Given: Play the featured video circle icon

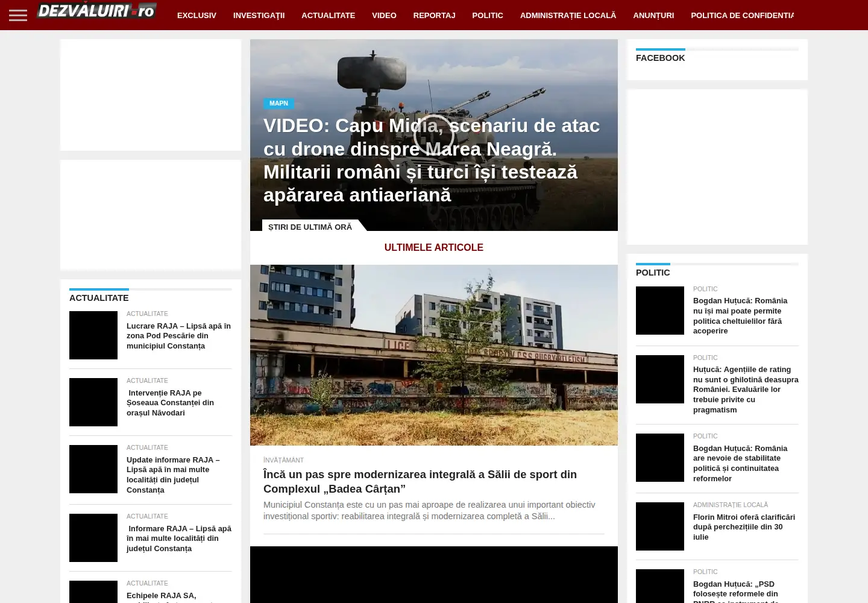Looking at the screenshot, I should coord(433,134).
